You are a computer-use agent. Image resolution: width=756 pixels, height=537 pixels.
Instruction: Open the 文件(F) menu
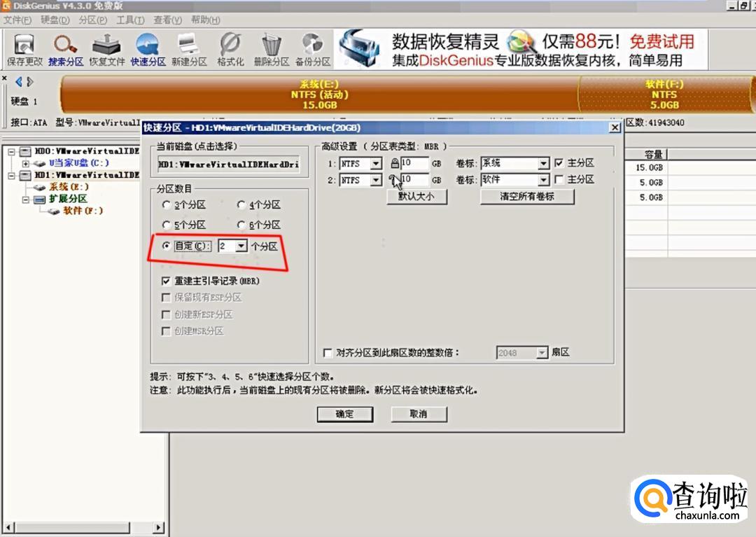pyautogui.click(x=17, y=20)
